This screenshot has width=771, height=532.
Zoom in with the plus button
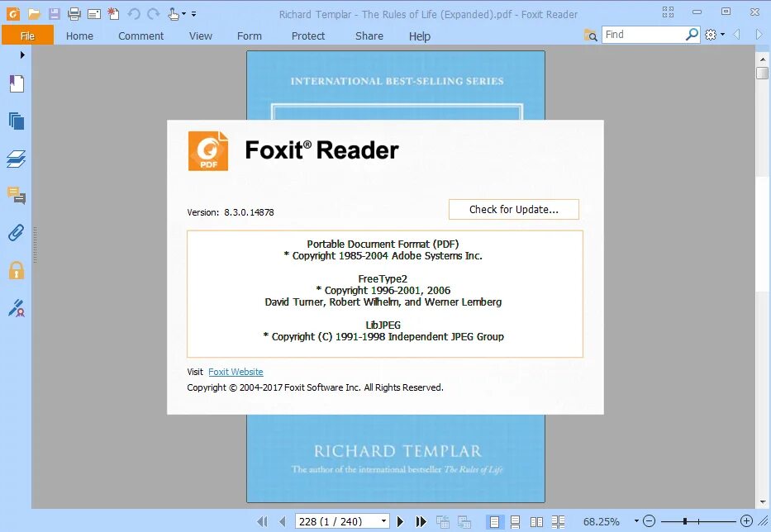(746, 520)
